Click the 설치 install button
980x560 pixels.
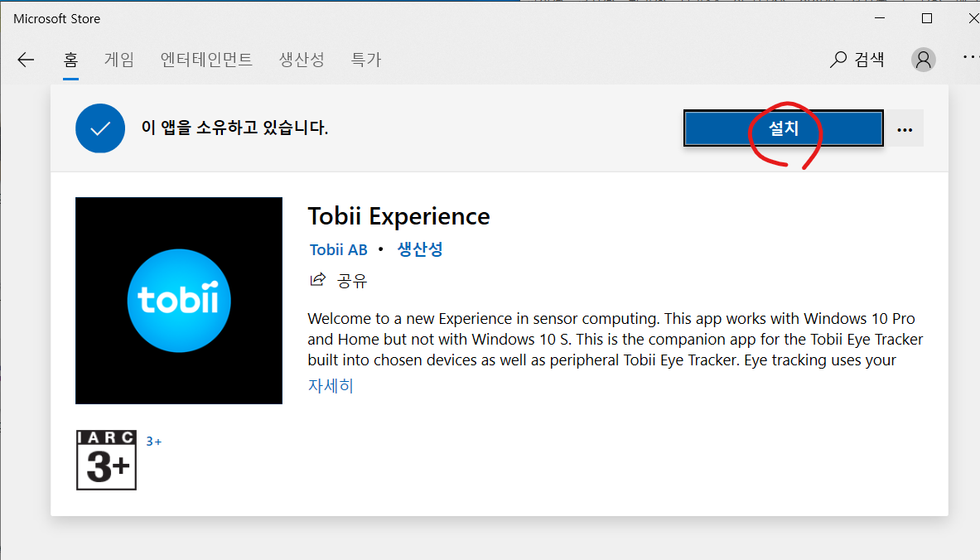[783, 128]
